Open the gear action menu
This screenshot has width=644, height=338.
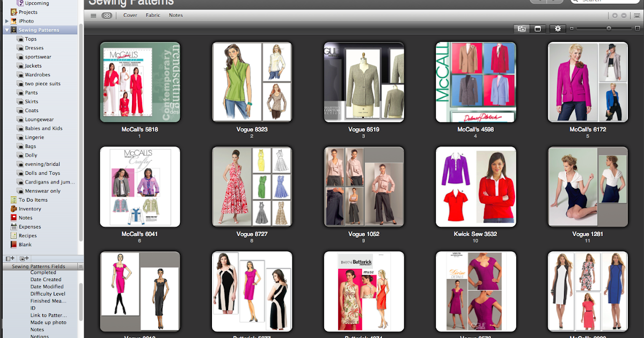(558, 28)
